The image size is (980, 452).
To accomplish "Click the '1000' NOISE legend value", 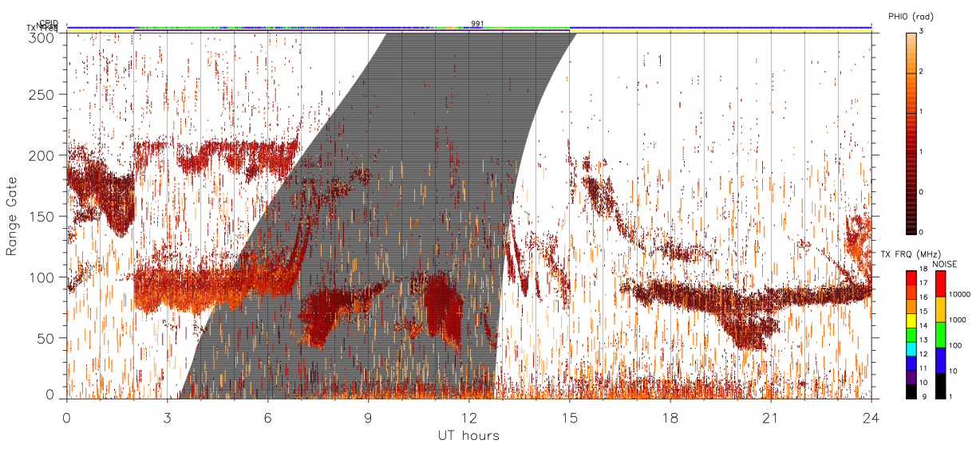I will tap(958, 320).
